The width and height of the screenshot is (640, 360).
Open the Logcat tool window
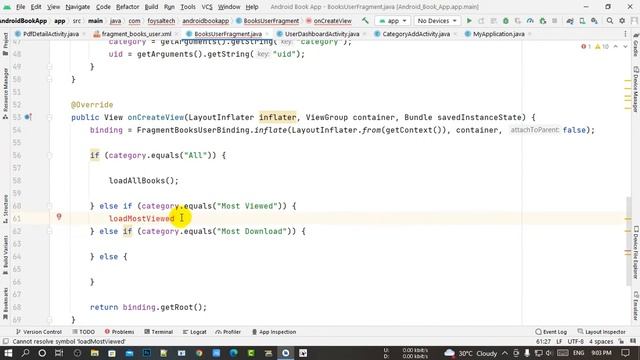point(194,332)
